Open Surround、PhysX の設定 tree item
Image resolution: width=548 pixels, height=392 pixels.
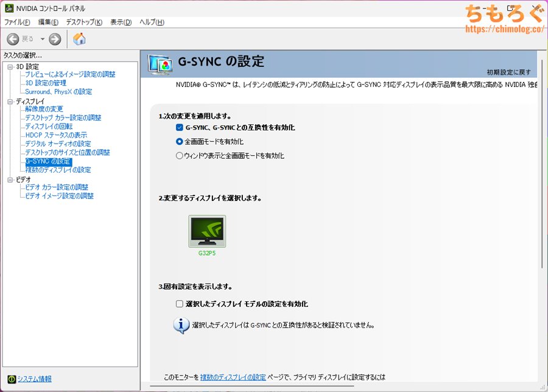click(x=58, y=91)
